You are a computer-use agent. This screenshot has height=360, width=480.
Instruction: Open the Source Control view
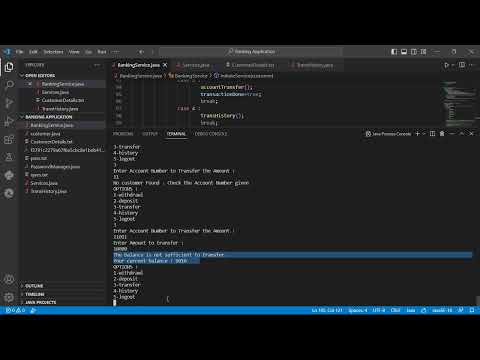pyautogui.click(x=9, y=103)
